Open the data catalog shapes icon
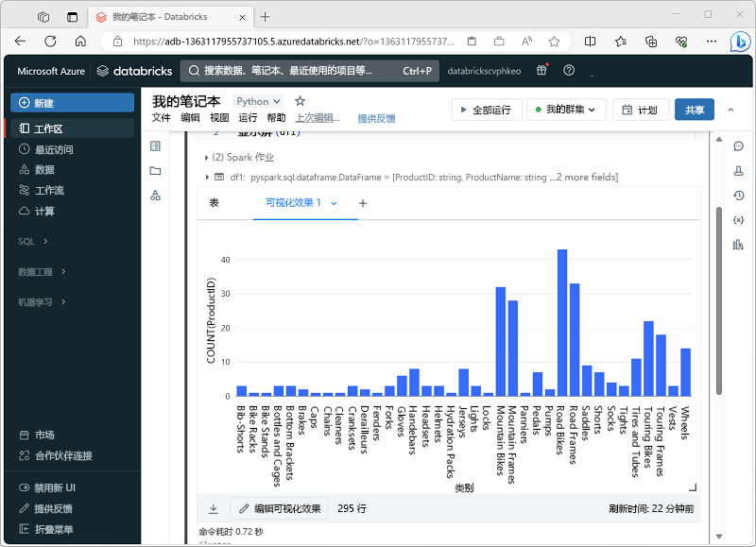The image size is (756, 547). pyautogui.click(x=155, y=196)
